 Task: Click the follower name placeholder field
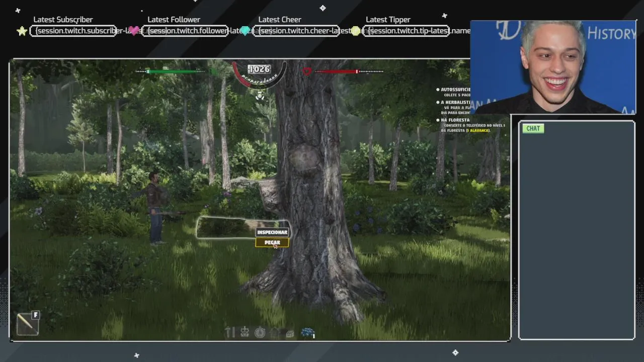click(185, 31)
